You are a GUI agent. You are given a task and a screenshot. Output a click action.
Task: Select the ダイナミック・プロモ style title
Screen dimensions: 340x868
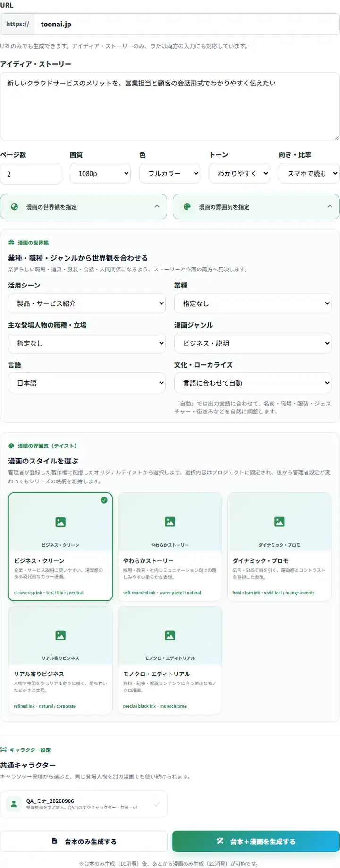260,561
